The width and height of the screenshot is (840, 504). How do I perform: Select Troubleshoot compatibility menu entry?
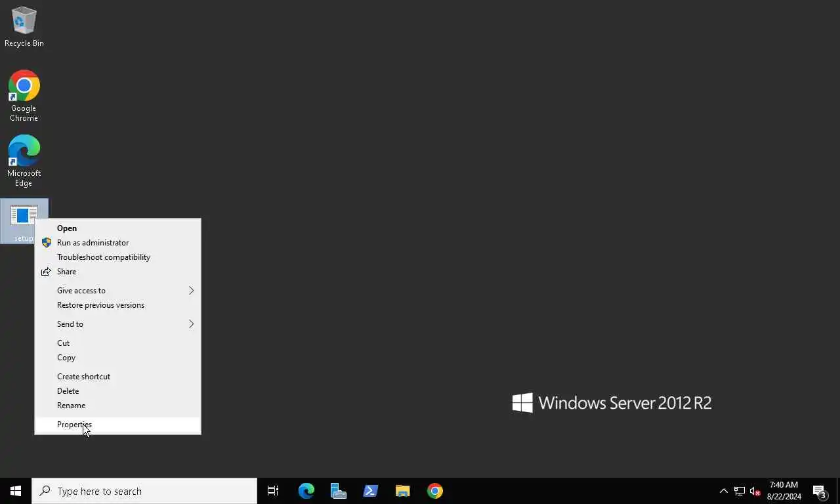[x=117, y=257]
